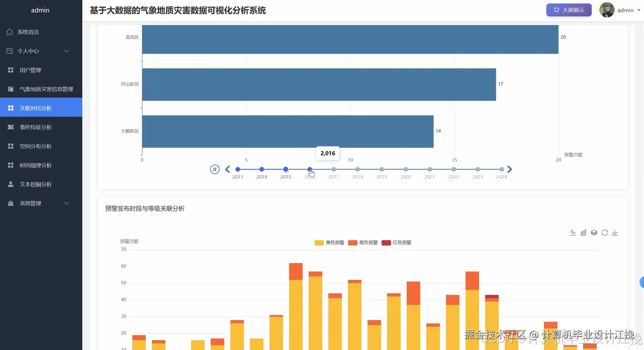Restore chart with the refresh icon
Screen dimensions: 644x350
tap(605, 233)
